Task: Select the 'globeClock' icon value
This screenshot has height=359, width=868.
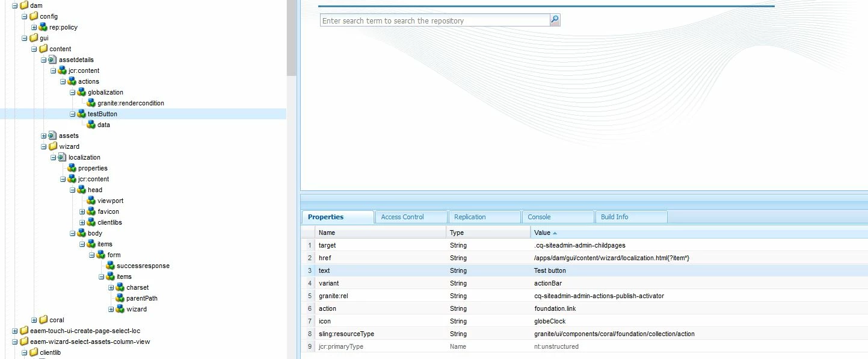Action: 550,321
